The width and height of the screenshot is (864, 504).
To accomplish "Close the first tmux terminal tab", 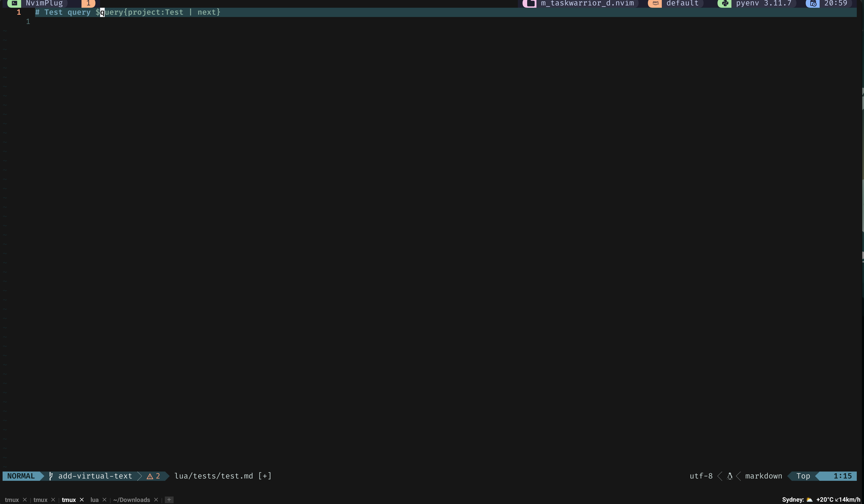I will [25, 500].
